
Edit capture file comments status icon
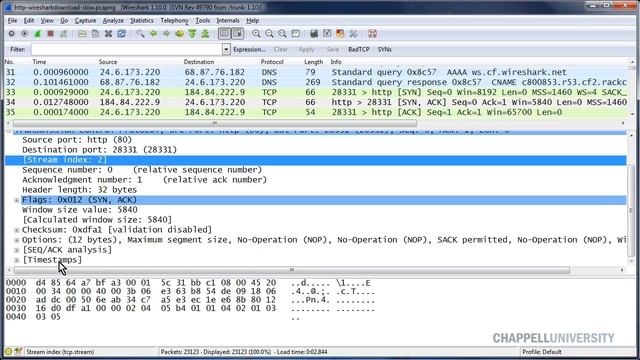[x=18, y=351]
